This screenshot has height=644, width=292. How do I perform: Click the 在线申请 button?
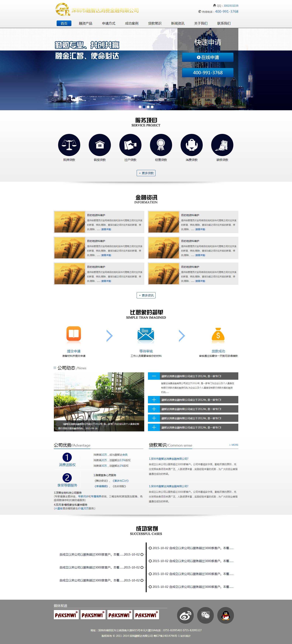pyautogui.click(x=208, y=57)
